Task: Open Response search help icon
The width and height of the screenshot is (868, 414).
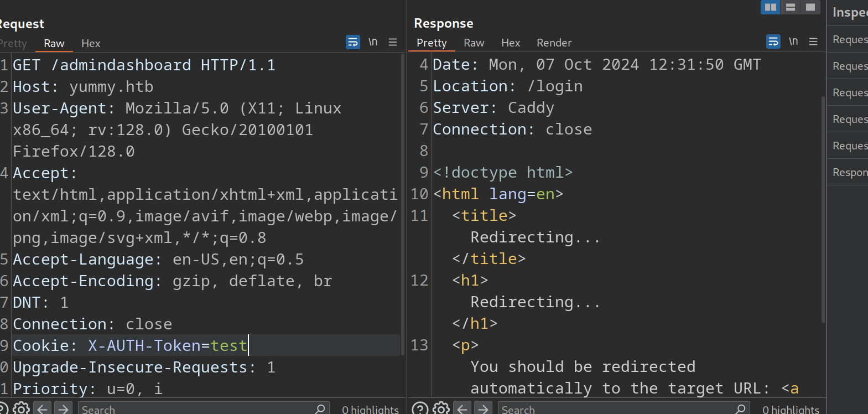Action: point(420,408)
